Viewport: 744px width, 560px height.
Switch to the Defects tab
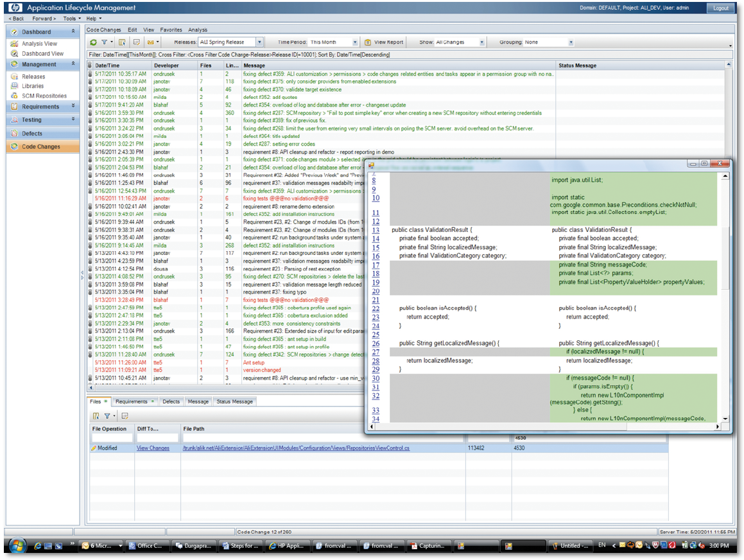(x=171, y=401)
